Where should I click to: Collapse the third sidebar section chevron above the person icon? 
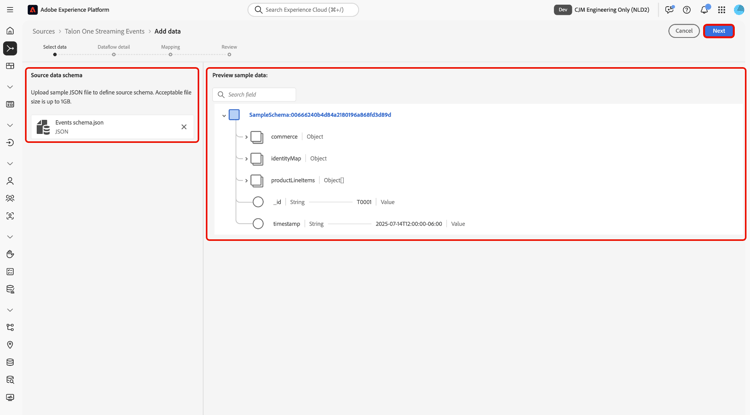click(x=10, y=164)
